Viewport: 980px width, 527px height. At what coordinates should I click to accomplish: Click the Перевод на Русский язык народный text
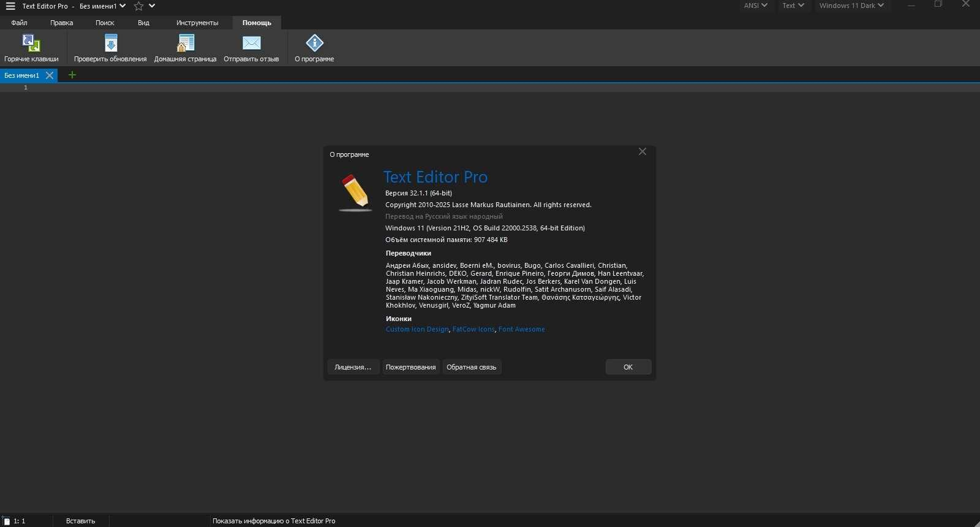click(x=444, y=216)
